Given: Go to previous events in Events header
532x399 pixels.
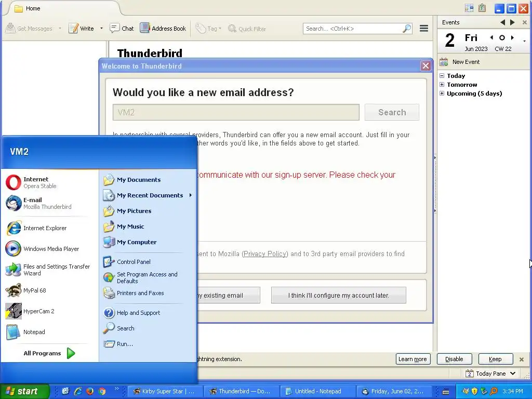Looking at the screenshot, I should [502, 22].
